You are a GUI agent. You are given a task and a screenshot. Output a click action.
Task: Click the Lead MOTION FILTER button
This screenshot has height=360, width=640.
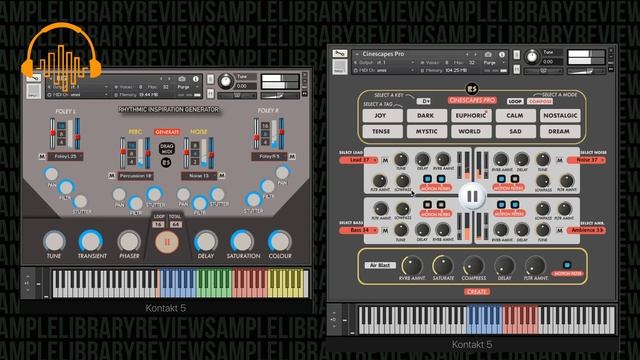point(435,188)
